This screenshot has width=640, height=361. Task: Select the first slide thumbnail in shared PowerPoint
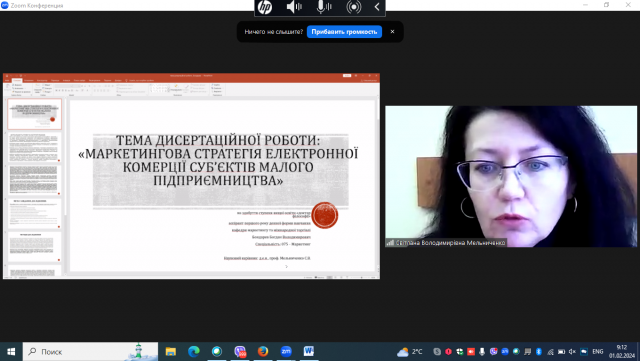(x=35, y=114)
